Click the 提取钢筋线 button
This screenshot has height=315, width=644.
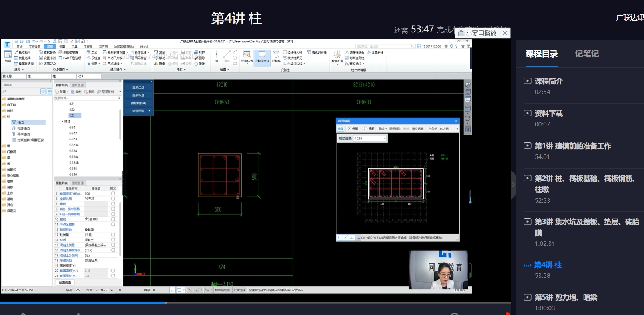(138, 103)
